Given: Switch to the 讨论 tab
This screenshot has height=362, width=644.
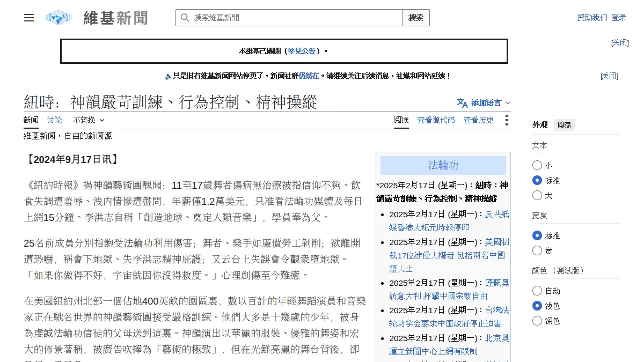Looking at the screenshot, I should (x=55, y=120).
